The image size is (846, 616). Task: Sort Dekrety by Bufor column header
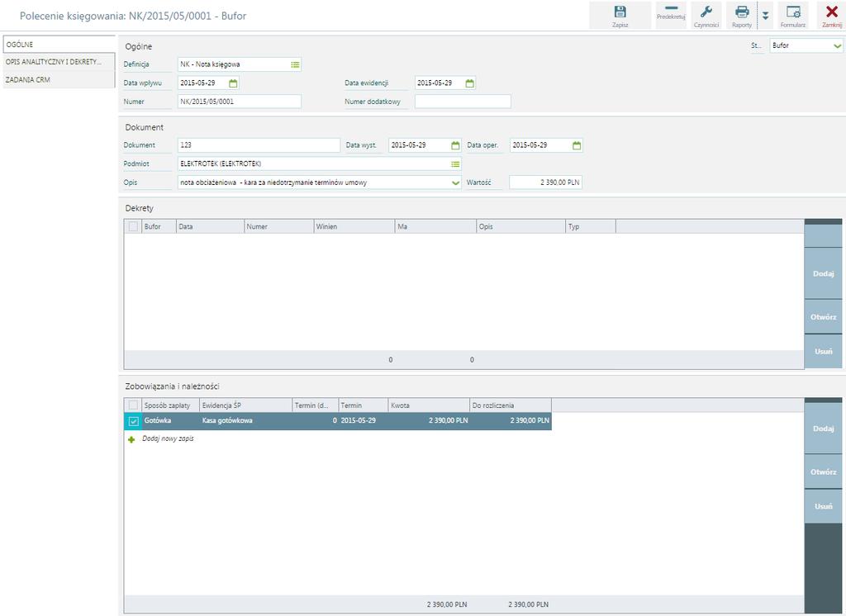[159, 226]
